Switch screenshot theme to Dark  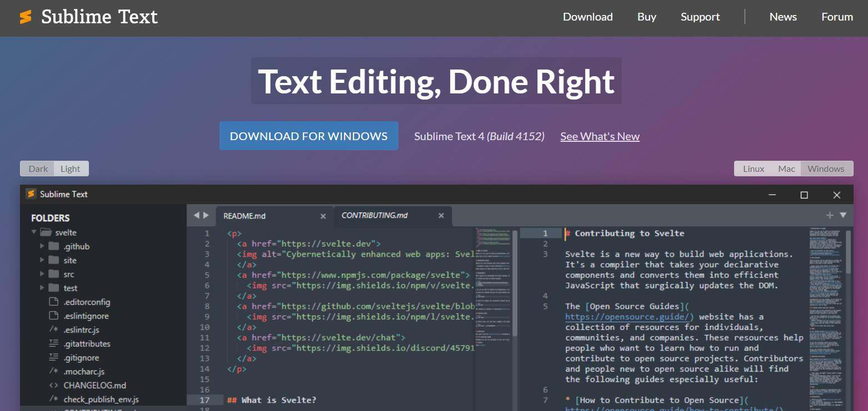(x=38, y=169)
